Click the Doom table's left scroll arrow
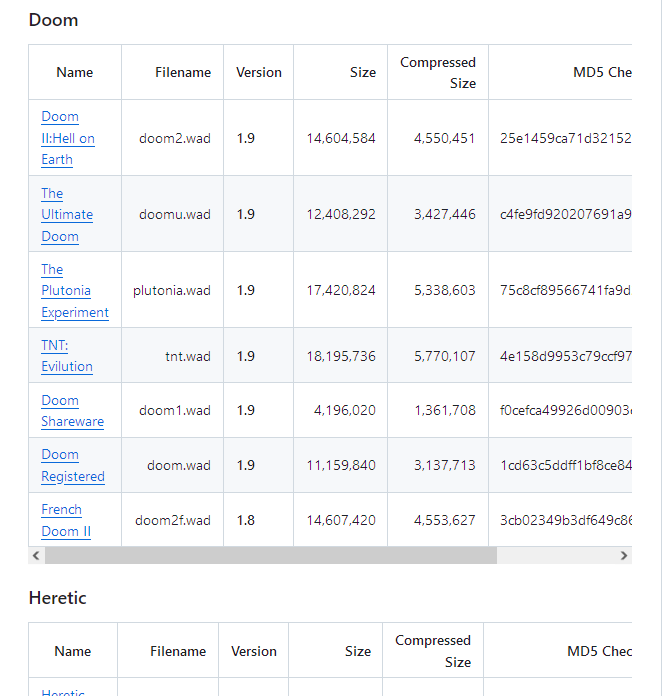Screen dimensions: 663x696 coord(36,555)
